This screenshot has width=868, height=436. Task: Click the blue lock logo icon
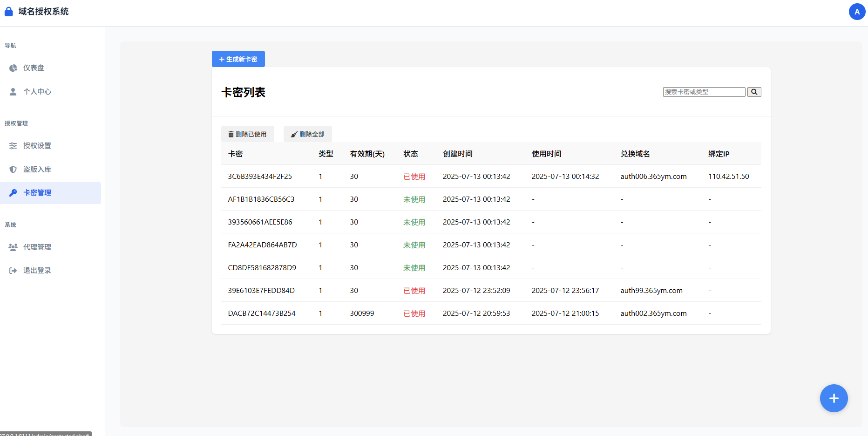[x=8, y=12]
